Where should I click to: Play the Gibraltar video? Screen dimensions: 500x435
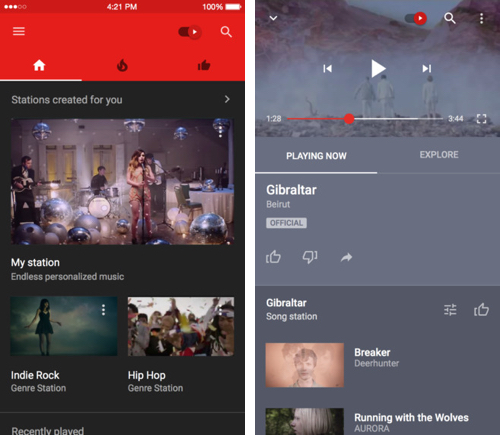378,69
